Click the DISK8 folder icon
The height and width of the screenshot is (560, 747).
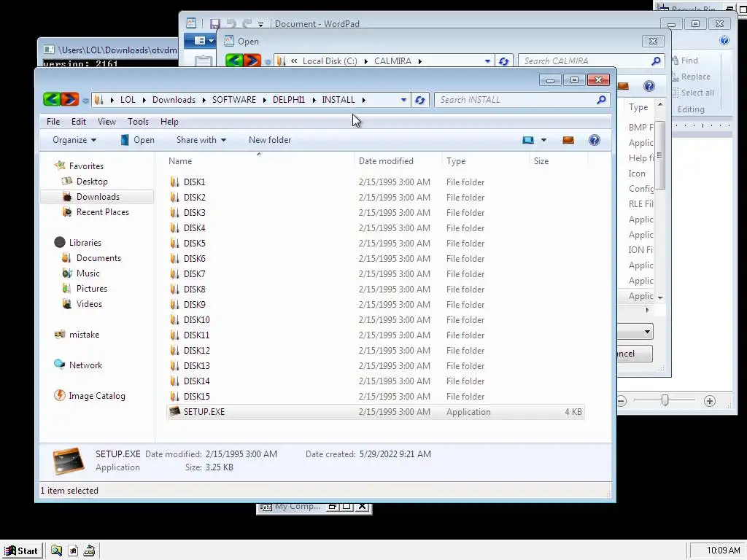click(175, 289)
